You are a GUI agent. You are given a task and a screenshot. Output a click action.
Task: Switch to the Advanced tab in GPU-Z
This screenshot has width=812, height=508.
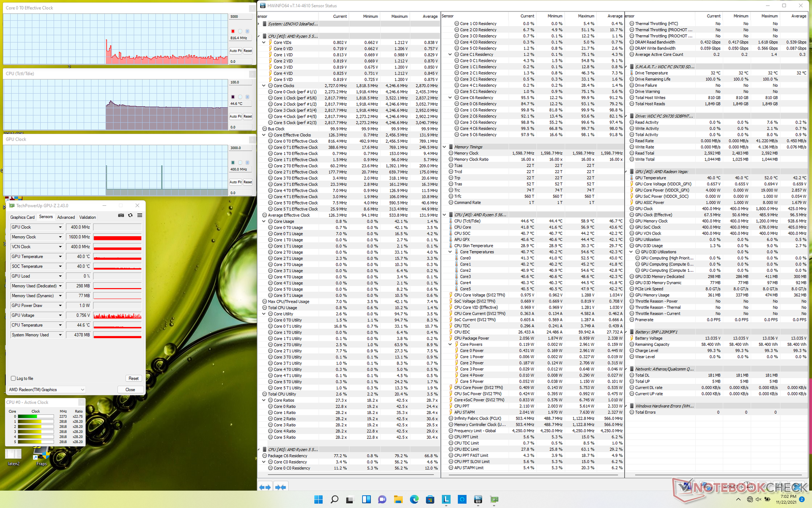click(66, 217)
